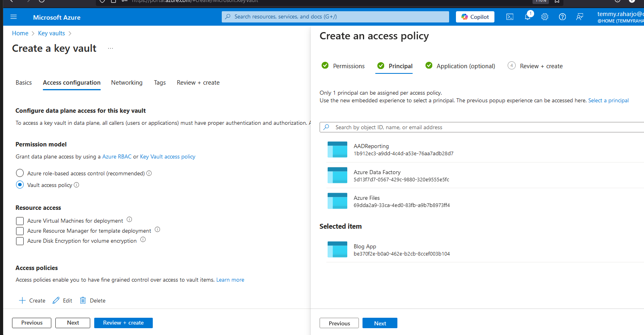Select Azure Data Factory object ID text
The width and height of the screenshot is (644, 335).
(401, 180)
